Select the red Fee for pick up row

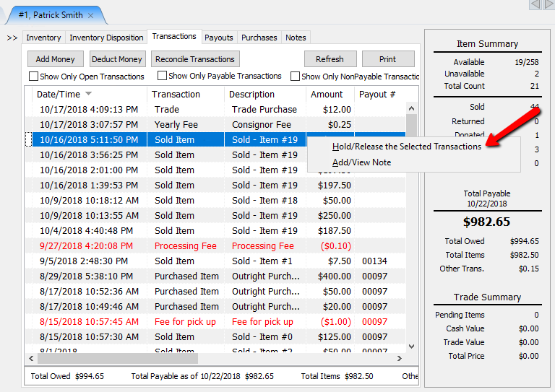[x=215, y=323]
